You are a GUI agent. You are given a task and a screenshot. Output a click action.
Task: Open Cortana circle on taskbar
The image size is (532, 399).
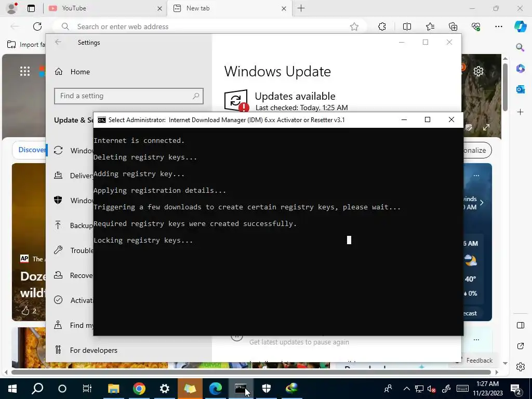pos(62,389)
